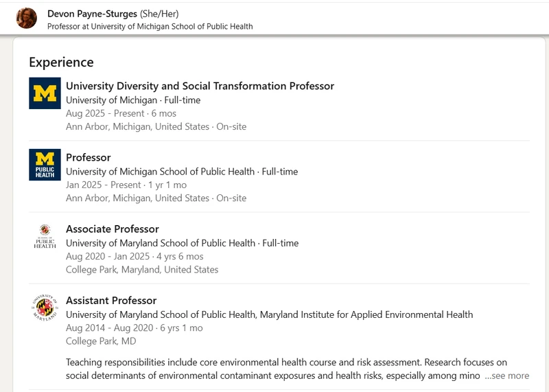Click 'University of Michigan School of Public Health · Full-time'
Screen dimensions: 549x392
pyautogui.click(x=182, y=172)
